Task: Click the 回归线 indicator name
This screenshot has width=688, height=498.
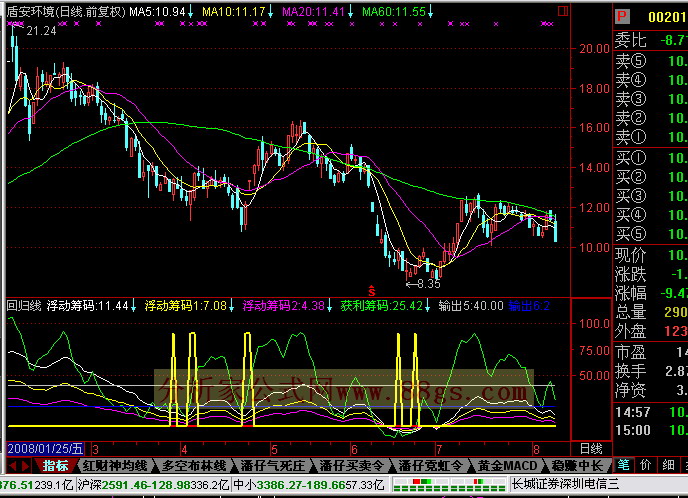Action: tap(24, 306)
